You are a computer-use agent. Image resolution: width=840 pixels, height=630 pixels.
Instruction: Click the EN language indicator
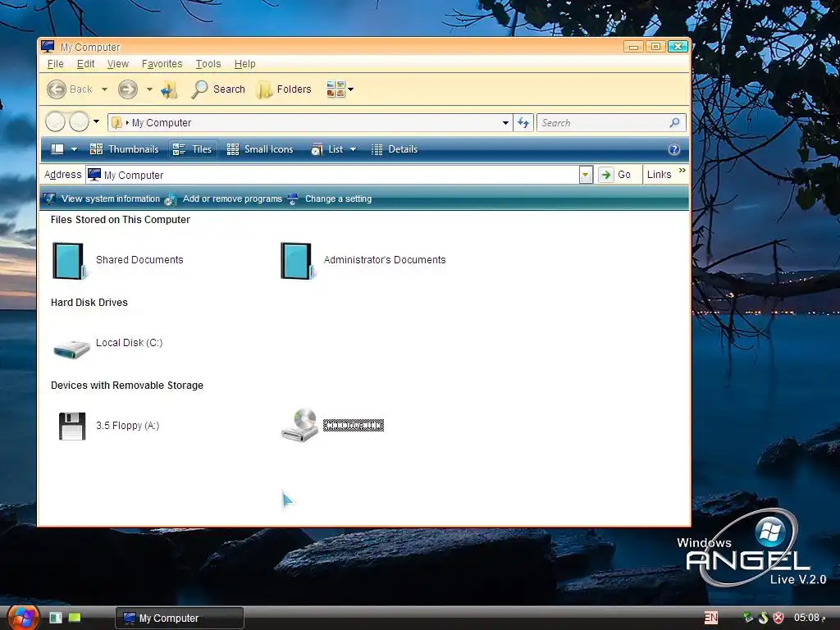click(x=711, y=618)
